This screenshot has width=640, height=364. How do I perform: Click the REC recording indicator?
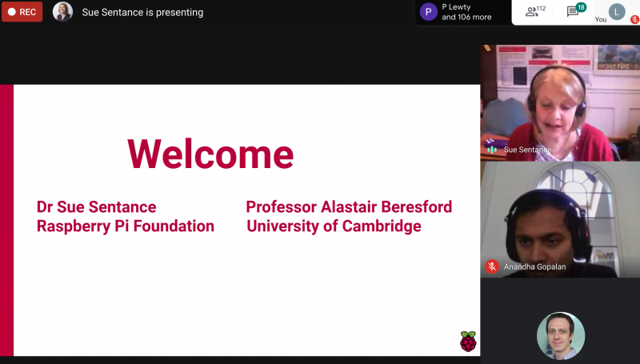point(22,12)
